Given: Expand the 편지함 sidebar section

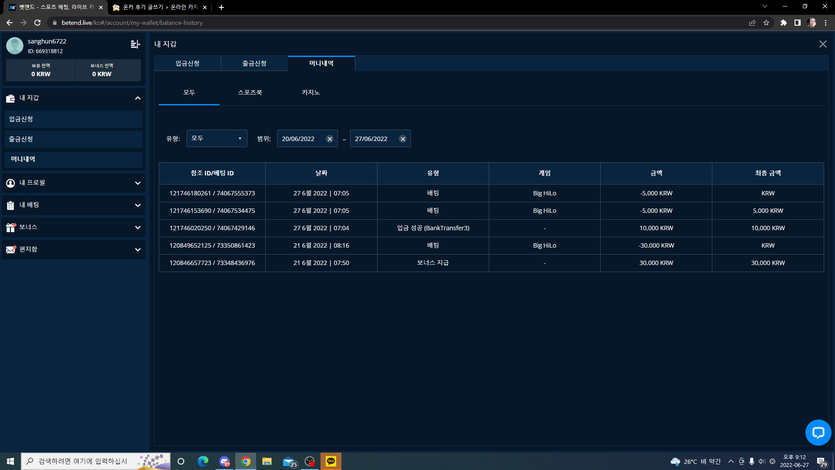Looking at the screenshot, I should click(137, 250).
